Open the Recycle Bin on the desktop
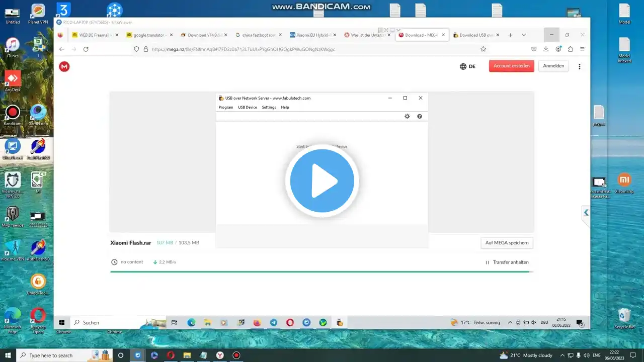 tap(624, 318)
